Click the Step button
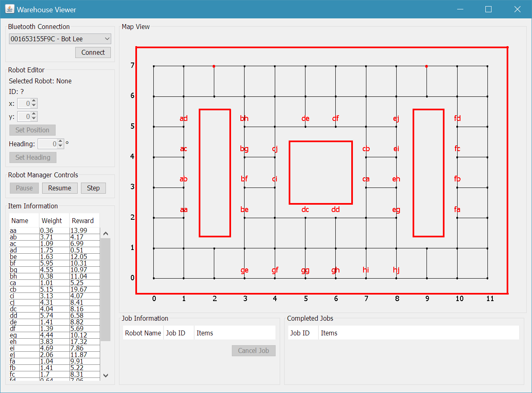This screenshot has height=393, width=532. tap(93, 188)
